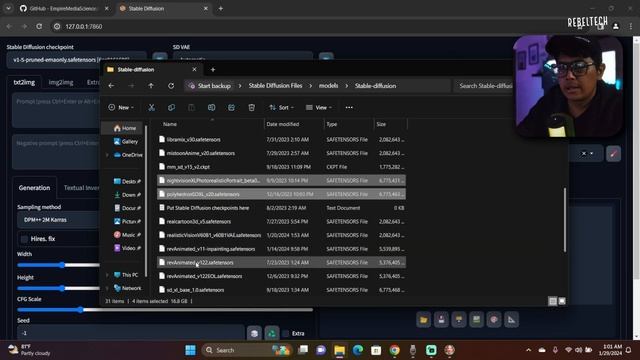Select mm_sd_v15_v2.ckpt file

pyautogui.click(x=282, y=167)
